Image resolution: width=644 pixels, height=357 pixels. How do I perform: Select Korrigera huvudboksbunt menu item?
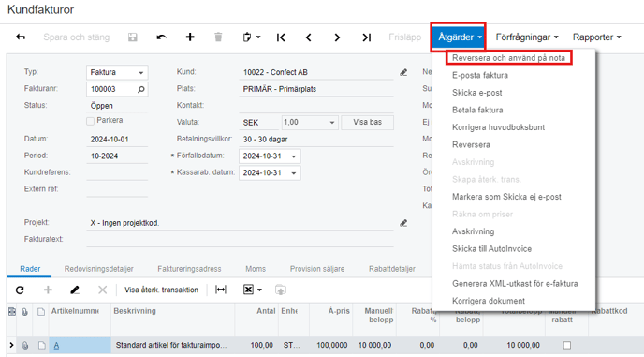coord(498,127)
